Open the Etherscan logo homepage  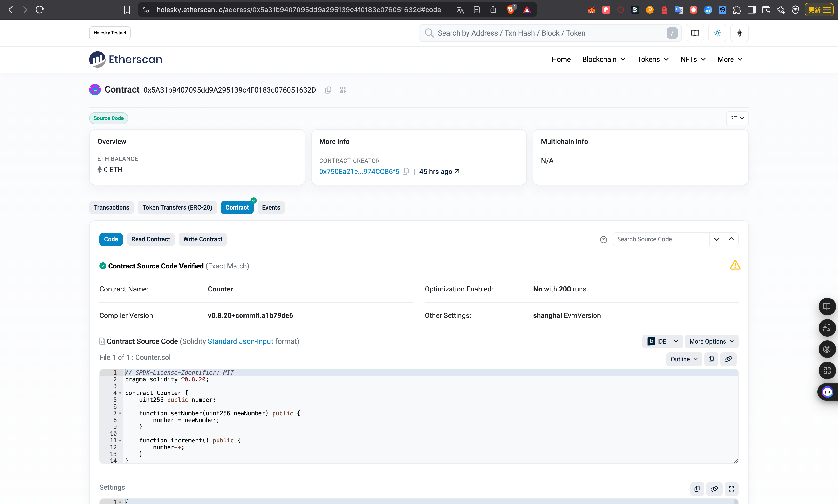(x=126, y=59)
